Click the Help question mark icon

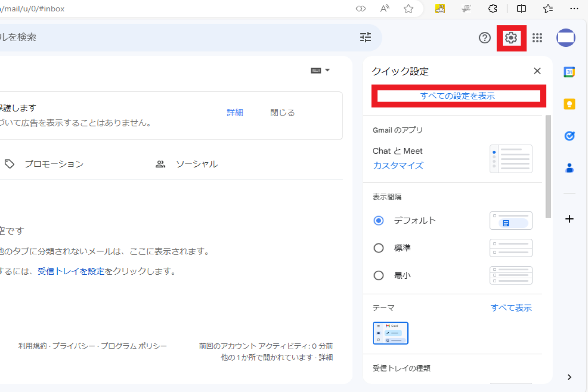(485, 38)
